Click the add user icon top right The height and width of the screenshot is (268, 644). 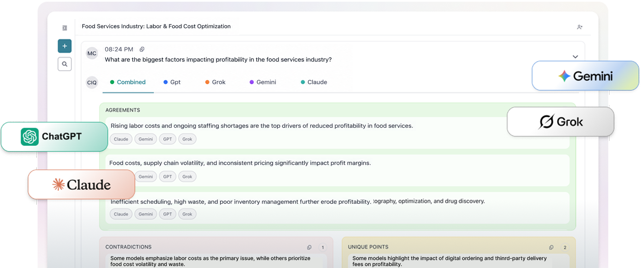(x=579, y=27)
